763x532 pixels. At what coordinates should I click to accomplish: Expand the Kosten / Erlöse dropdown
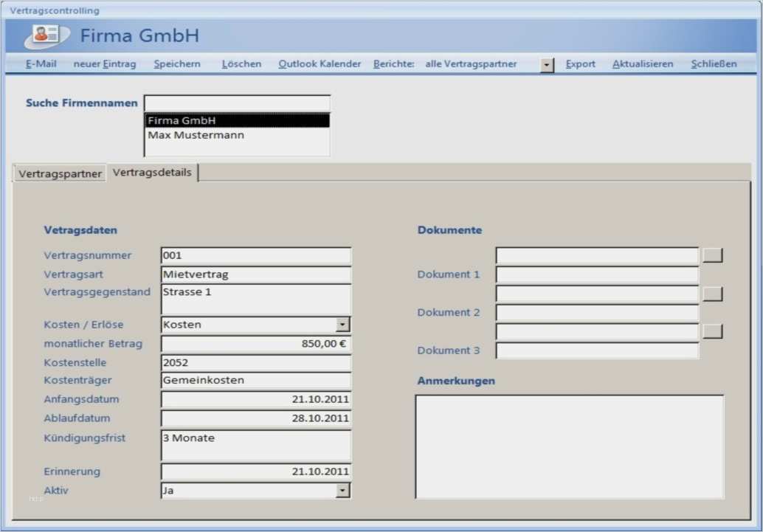pos(342,325)
